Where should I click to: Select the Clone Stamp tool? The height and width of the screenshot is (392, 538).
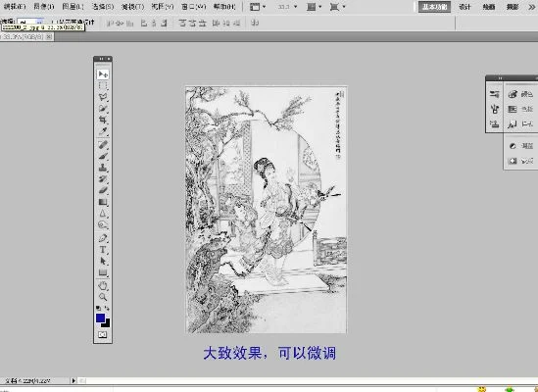[x=103, y=168]
